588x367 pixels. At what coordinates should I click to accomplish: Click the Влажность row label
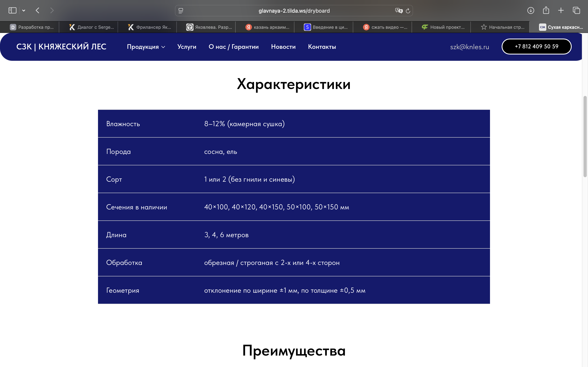click(x=123, y=124)
